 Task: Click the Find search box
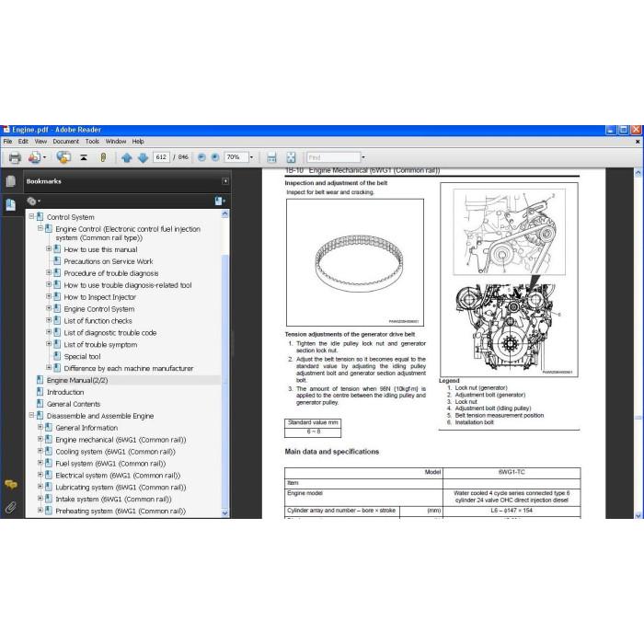click(333, 157)
